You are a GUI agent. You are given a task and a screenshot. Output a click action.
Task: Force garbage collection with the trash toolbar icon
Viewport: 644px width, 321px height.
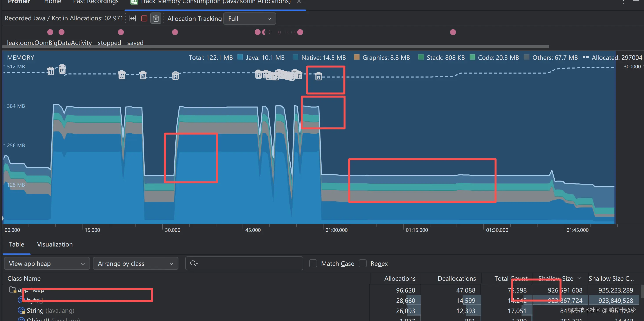pyautogui.click(x=156, y=18)
